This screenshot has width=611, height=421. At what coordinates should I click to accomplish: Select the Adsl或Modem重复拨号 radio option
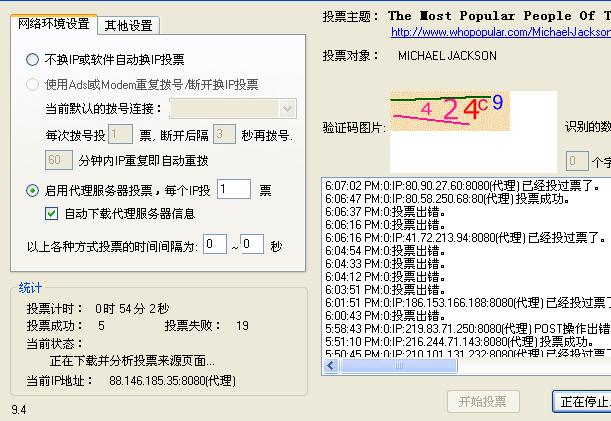32,84
